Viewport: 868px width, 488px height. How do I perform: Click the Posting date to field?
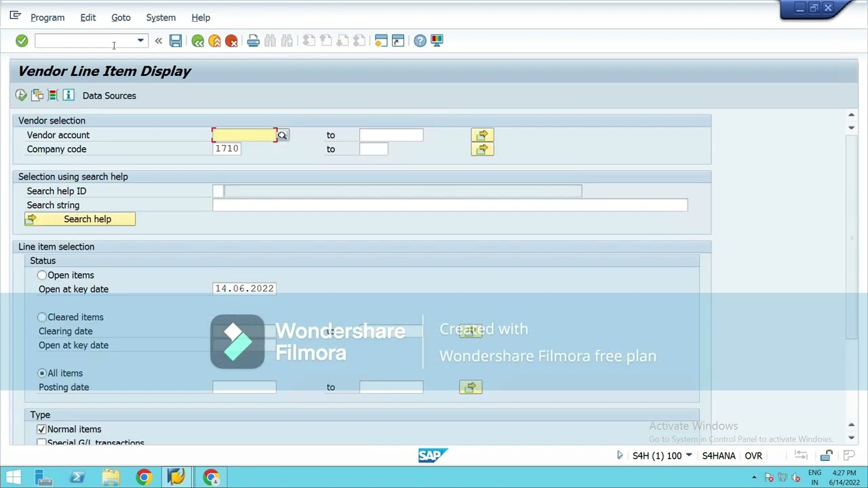click(391, 387)
